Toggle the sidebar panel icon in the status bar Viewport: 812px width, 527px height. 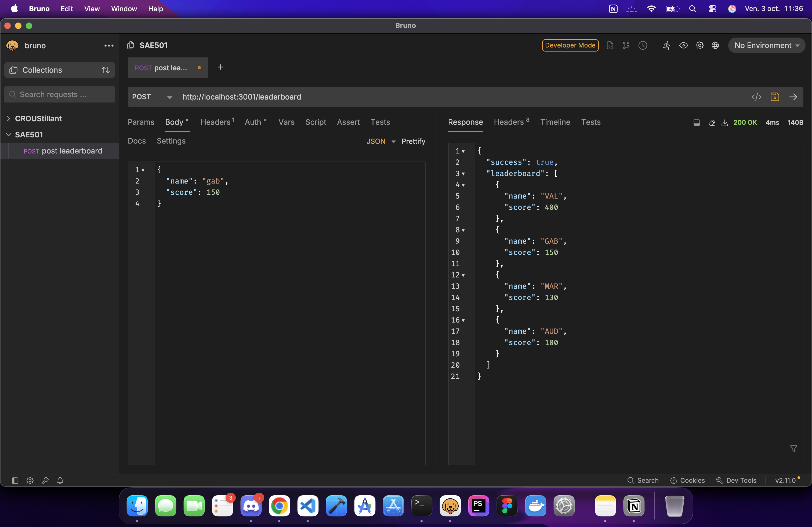[15, 480]
